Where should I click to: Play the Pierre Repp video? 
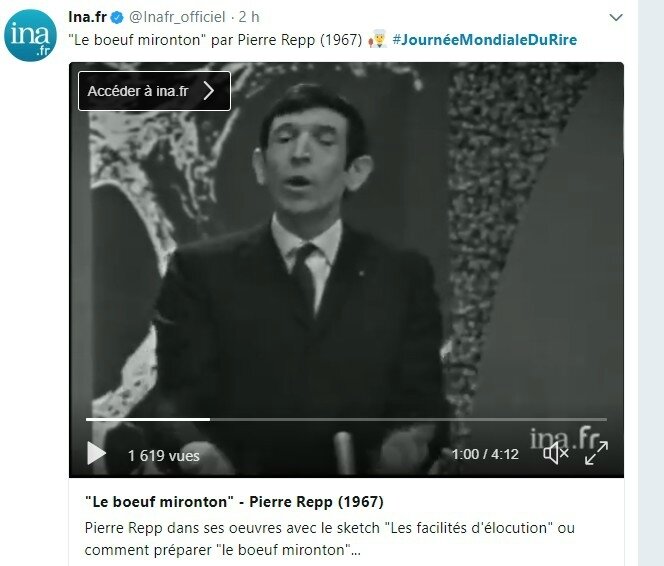[x=97, y=453]
